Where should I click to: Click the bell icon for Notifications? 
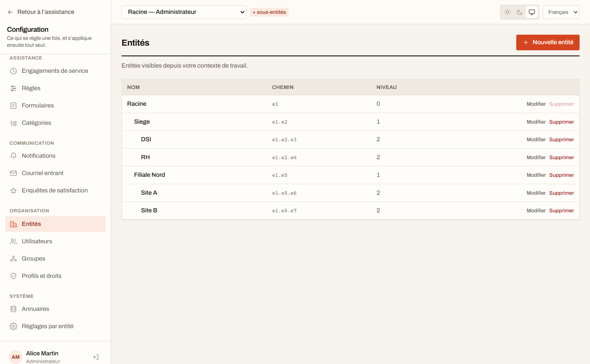13,156
